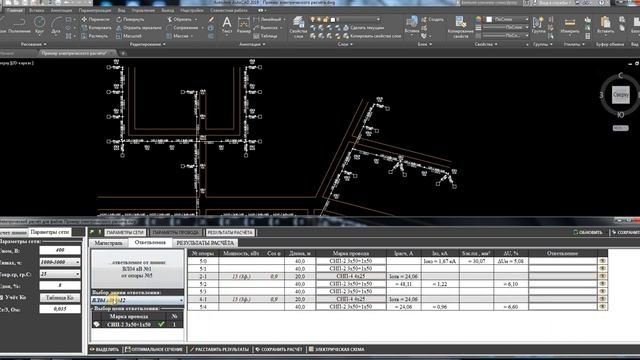Select the Массив array tool
This screenshot has height=360, width=640.
pos(178,36)
